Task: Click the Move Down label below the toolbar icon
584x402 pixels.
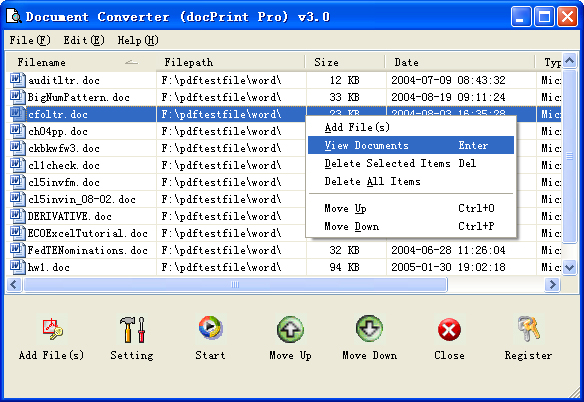Action: tap(369, 355)
